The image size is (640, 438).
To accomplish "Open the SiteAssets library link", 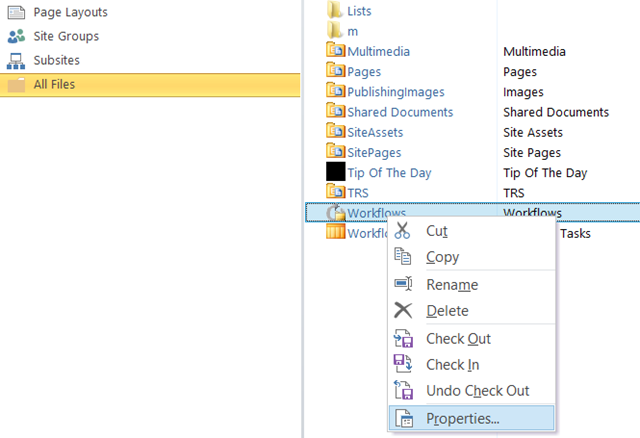I will tap(375, 132).
